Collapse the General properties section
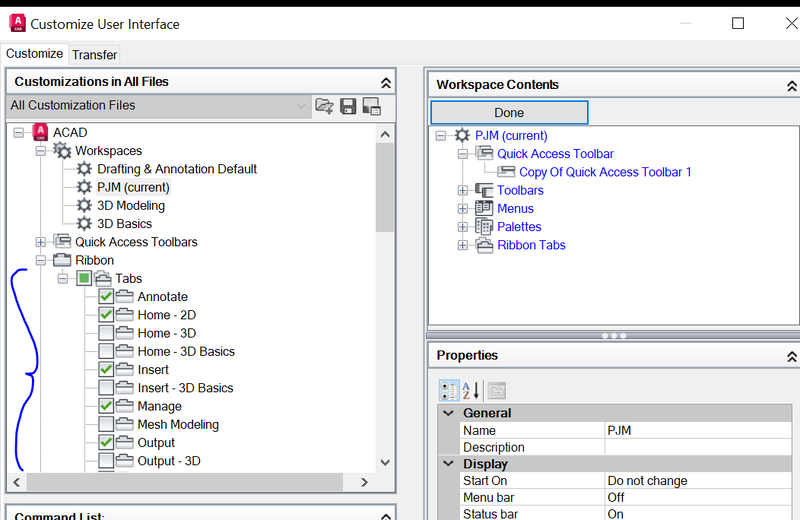800x520 pixels. coord(448,413)
